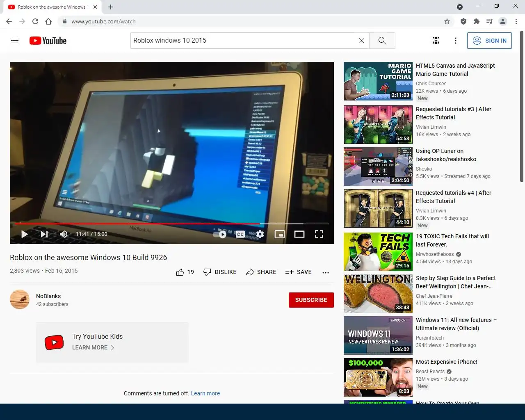Toggle the autoplay switch
This screenshot has width=525, height=420.
220,234
